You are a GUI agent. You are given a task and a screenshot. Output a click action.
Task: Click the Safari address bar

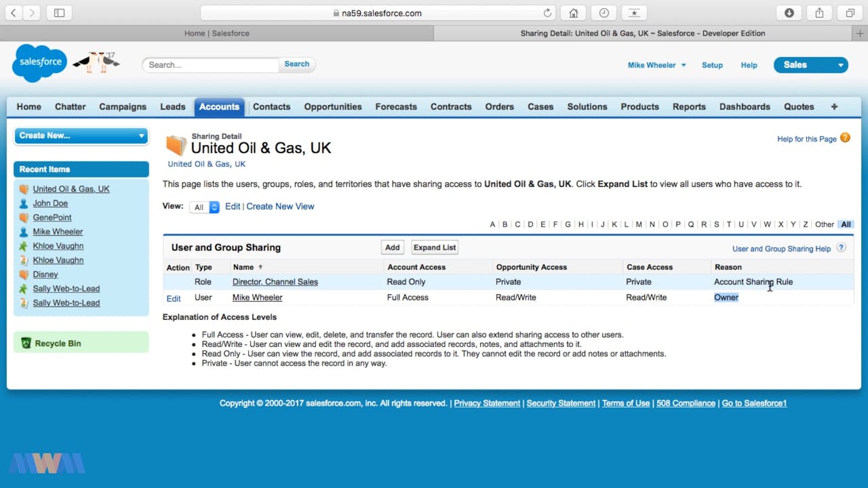378,13
